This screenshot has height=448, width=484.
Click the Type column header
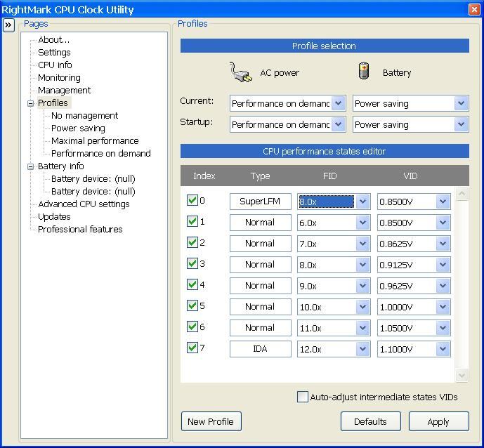(x=260, y=176)
